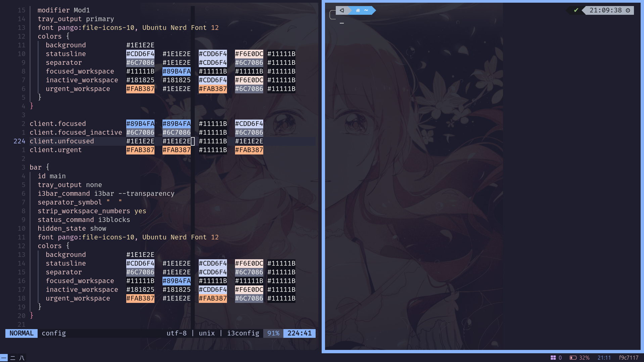This screenshot has width=644, height=362.
Task: Click the green checkmark status in the terminal
Action: click(x=576, y=10)
